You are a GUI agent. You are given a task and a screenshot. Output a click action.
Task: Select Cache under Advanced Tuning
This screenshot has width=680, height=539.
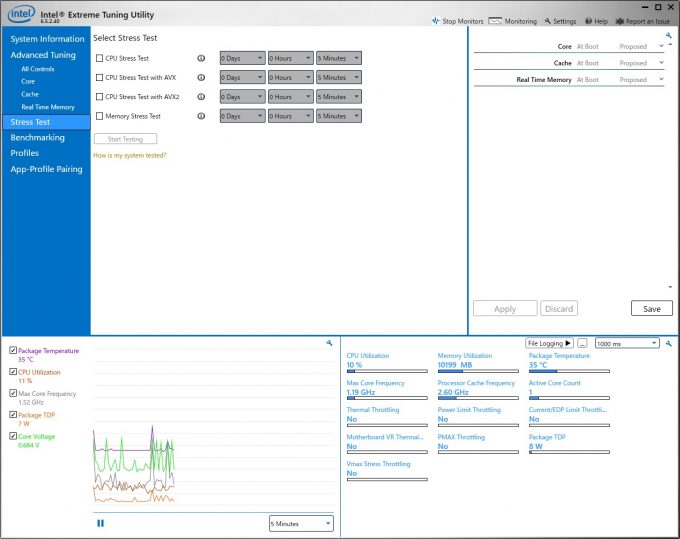30,94
